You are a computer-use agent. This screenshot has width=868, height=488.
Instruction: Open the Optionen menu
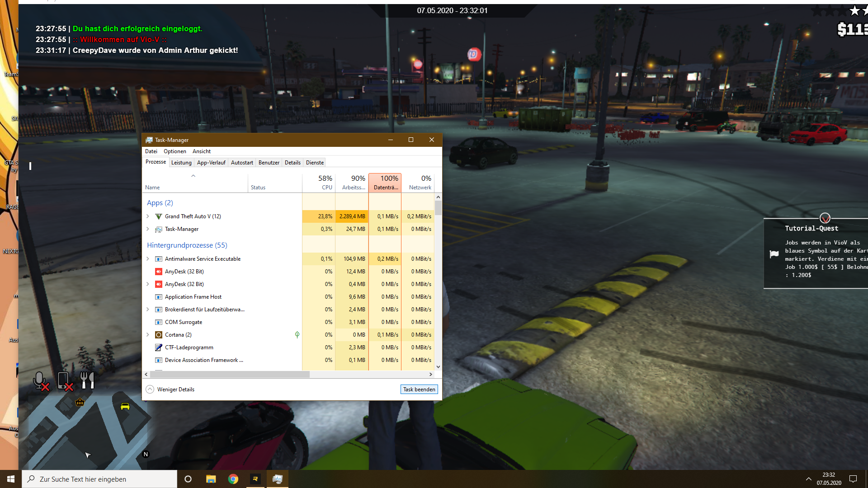[x=175, y=151]
